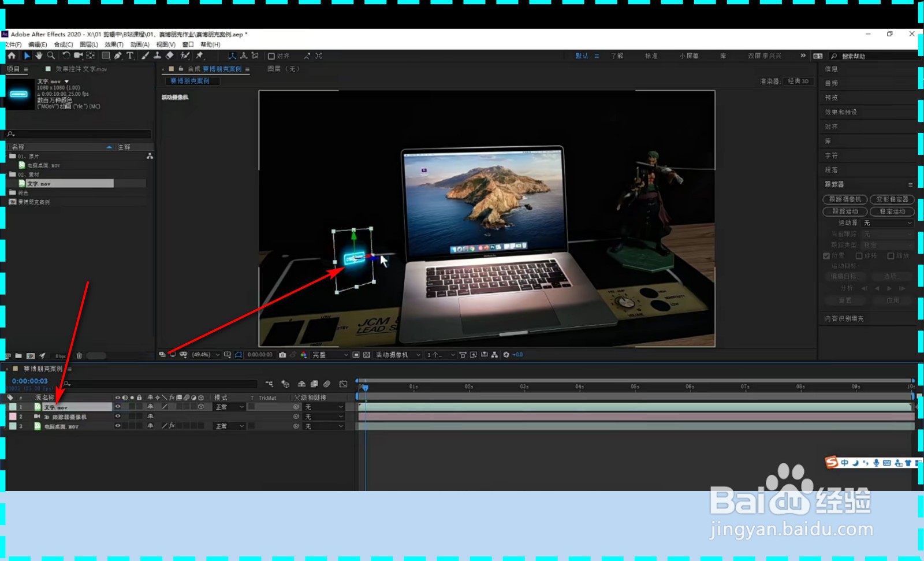The image size is (924, 561).
Task: Select the Clone Stamp tool
Action: coord(157,55)
